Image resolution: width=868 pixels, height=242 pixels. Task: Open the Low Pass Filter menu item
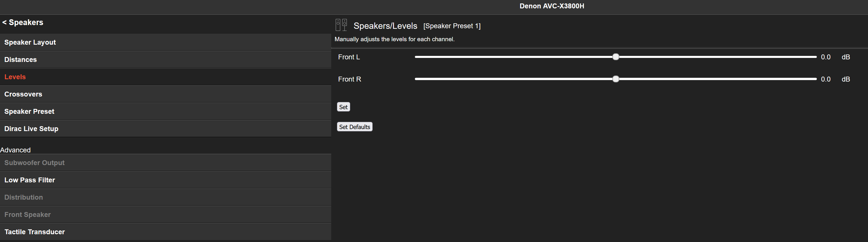165,180
